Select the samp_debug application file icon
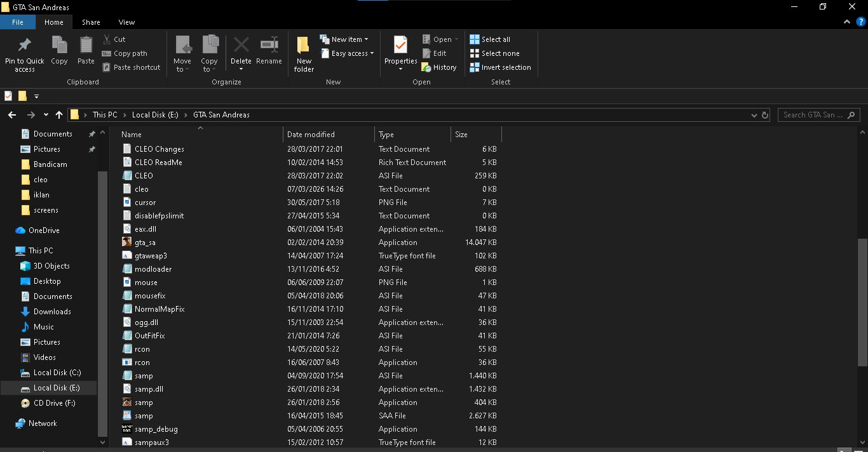 [x=127, y=429]
